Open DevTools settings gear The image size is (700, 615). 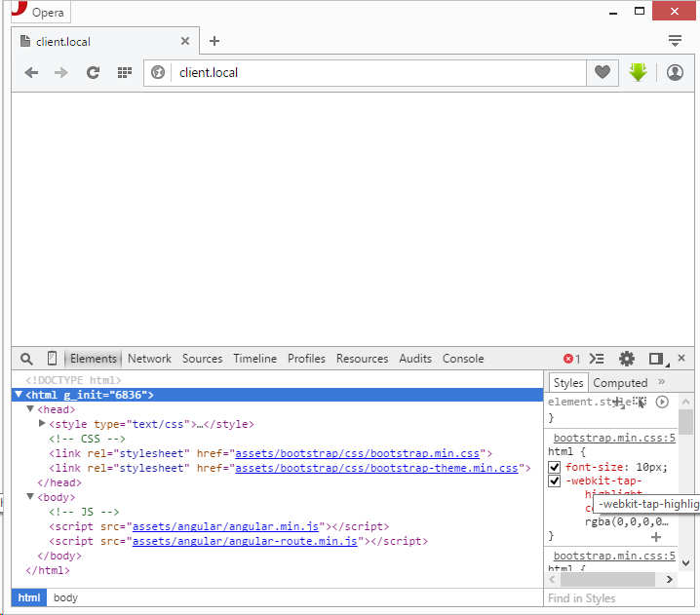click(627, 359)
